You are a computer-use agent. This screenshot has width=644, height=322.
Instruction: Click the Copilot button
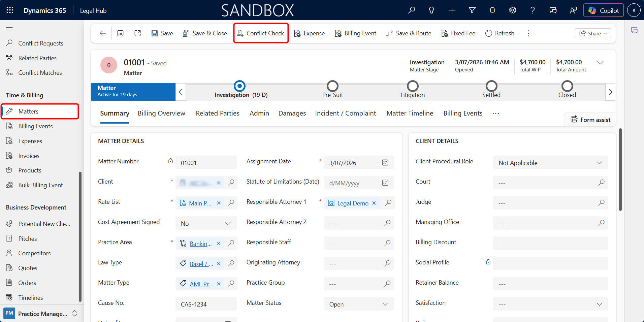tap(604, 10)
